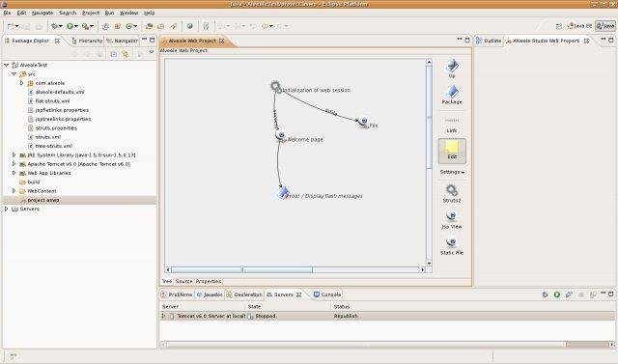The height and width of the screenshot is (364, 618).
Task: Switch to the Java perspective button
Action: tap(605, 26)
